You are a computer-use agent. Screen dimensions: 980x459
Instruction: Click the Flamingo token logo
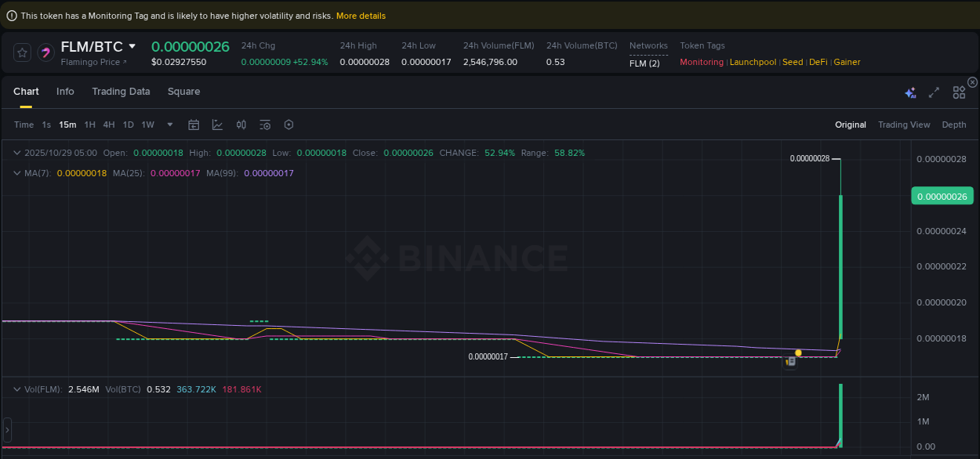(x=45, y=52)
